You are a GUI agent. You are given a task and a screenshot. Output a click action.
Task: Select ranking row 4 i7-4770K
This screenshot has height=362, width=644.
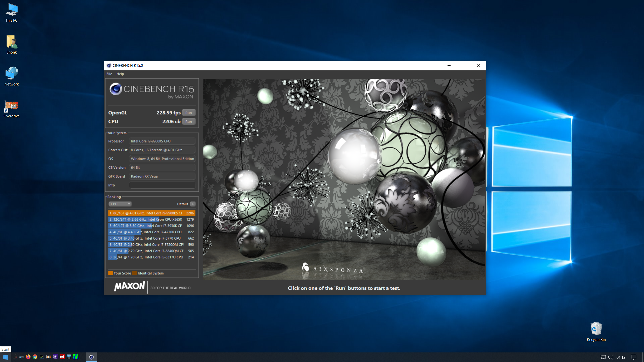pyautogui.click(x=152, y=232)
